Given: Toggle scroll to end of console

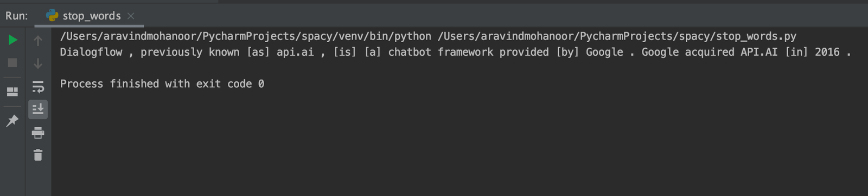Looking at the screenshot, I should [x=38, y=109].
